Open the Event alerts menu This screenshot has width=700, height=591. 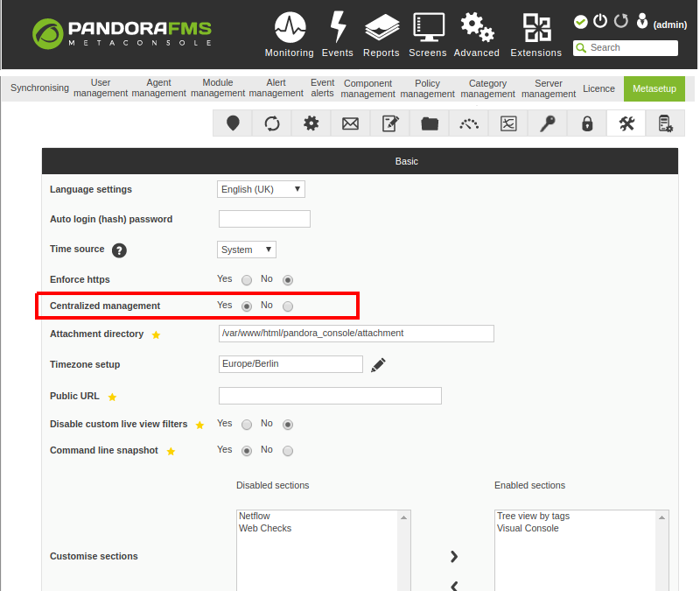322,88
